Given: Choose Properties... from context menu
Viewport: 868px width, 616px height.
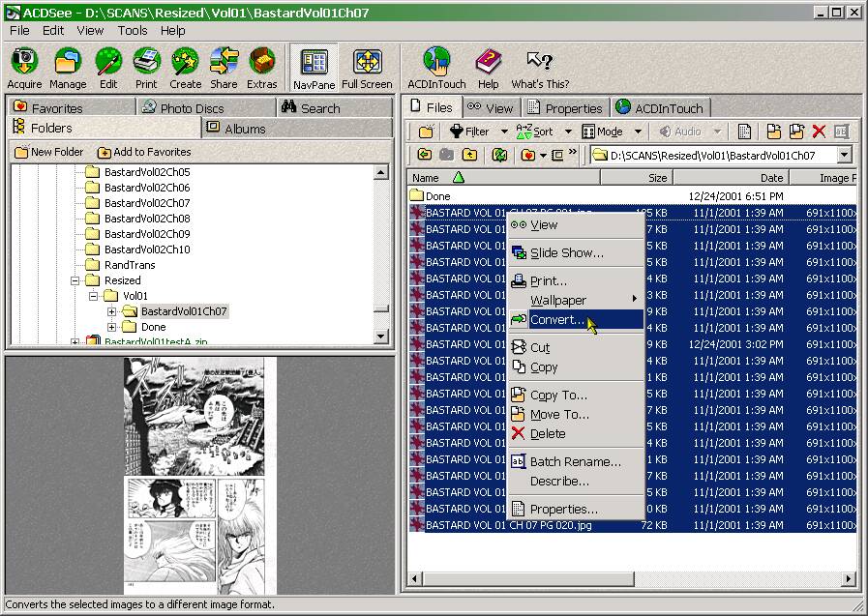Looking at the screenshot, I should click(576, 509).
